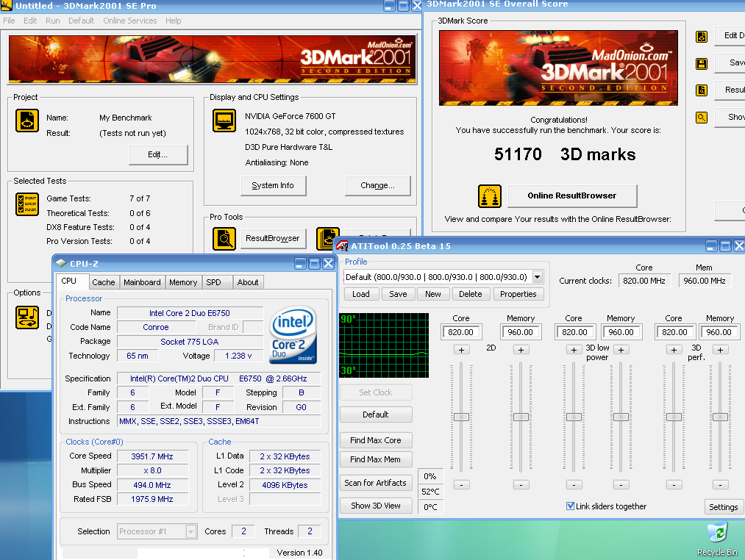Open the ATITool Profile dropdown
This screenshot has height=560, width=745.
point(538,276)
